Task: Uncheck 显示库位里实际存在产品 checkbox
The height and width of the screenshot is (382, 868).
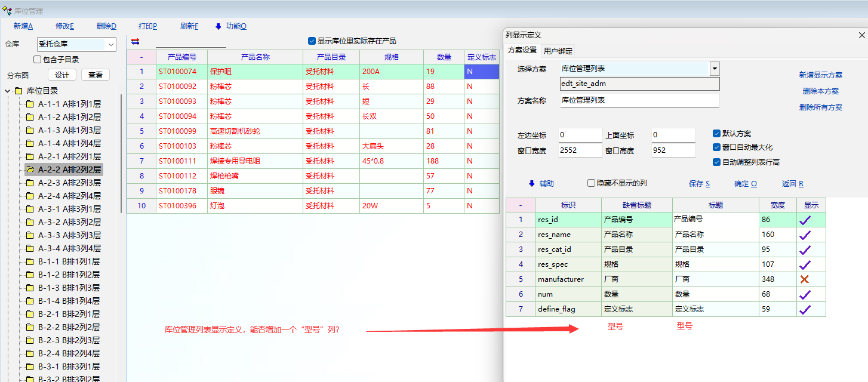Action: coord(312,41)
